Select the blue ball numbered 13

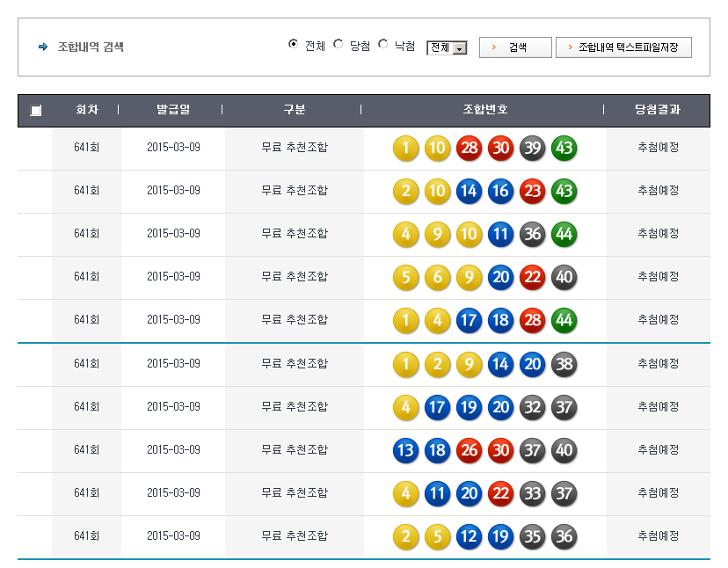[405, 450]
